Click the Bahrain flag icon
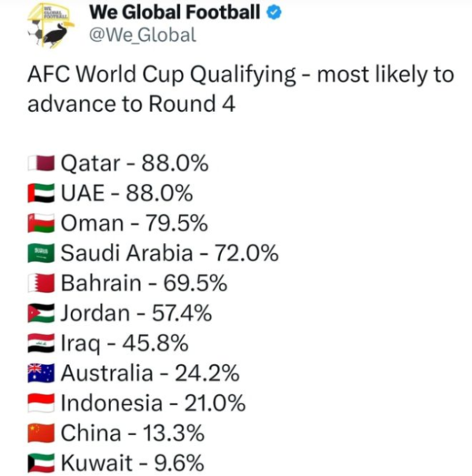The image size is (472, 476). (42, 283)
